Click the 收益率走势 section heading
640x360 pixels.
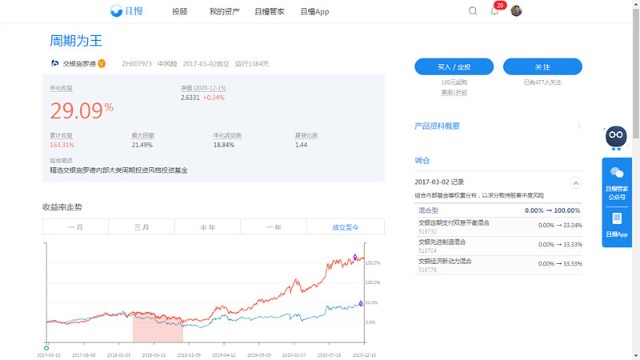tap(62, 207)
